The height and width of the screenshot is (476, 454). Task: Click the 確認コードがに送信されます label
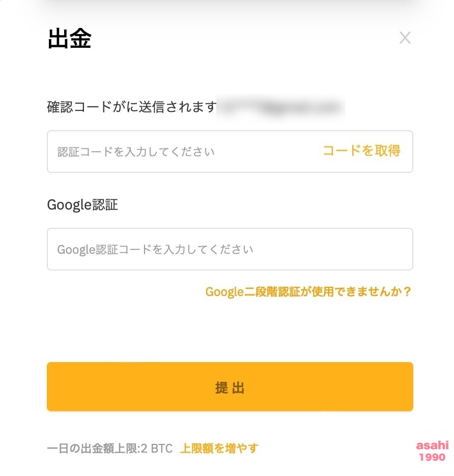coord(132,107)
